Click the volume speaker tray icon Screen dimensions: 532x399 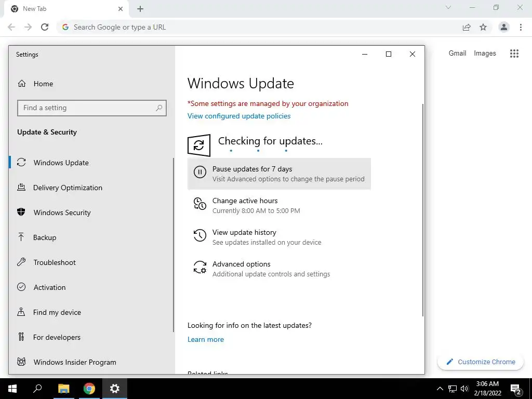tap(464, 389)
